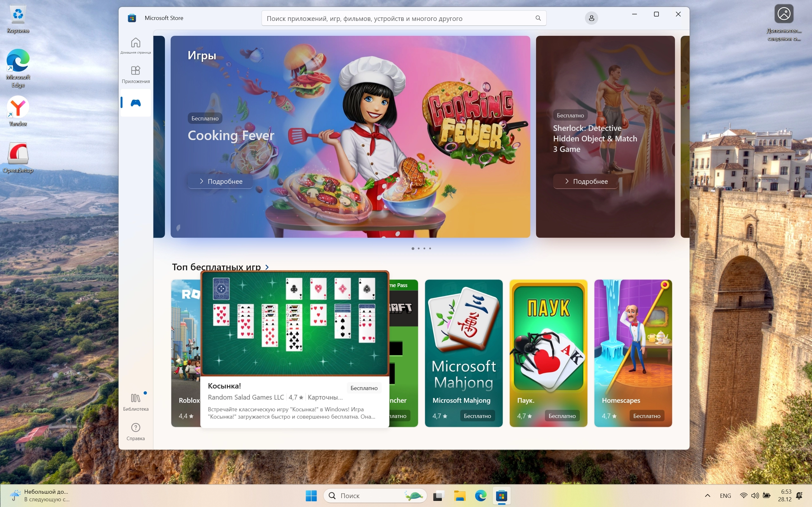Open Microsoft Edge from the taskbar
This screenshot has width=812, height=507.
click(481, 496)
